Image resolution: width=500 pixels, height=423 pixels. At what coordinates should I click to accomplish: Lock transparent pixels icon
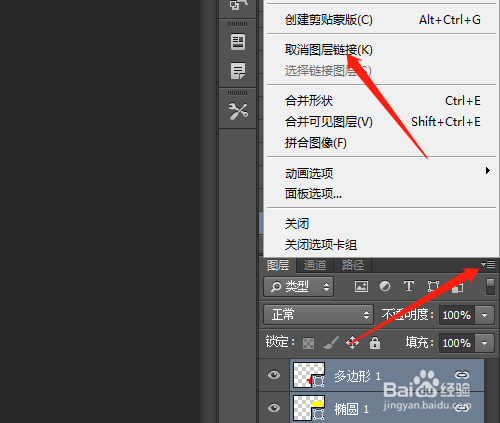click(308, 343)
